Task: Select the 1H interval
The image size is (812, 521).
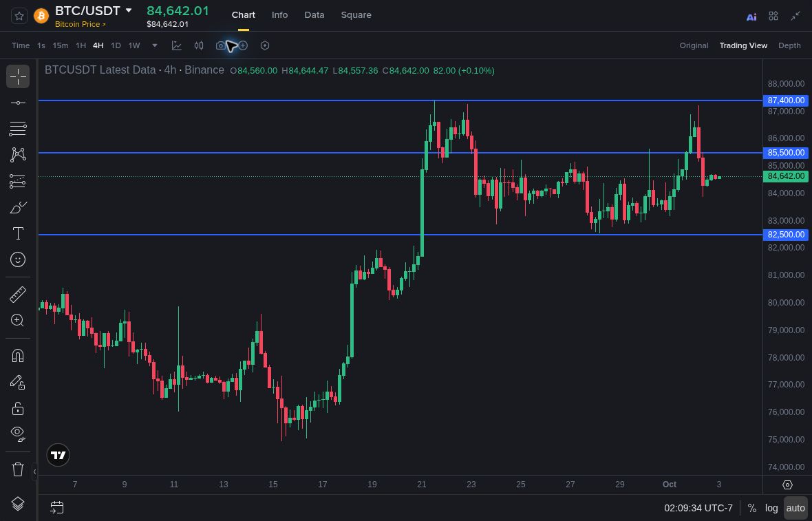Action: pyautogui.click(x=81, y=45)
